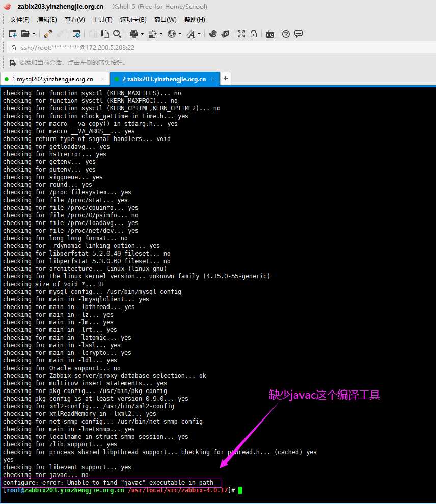Expand the Open session dropdown arrow
Screen dimensions: 436x504
click(34, 34)
